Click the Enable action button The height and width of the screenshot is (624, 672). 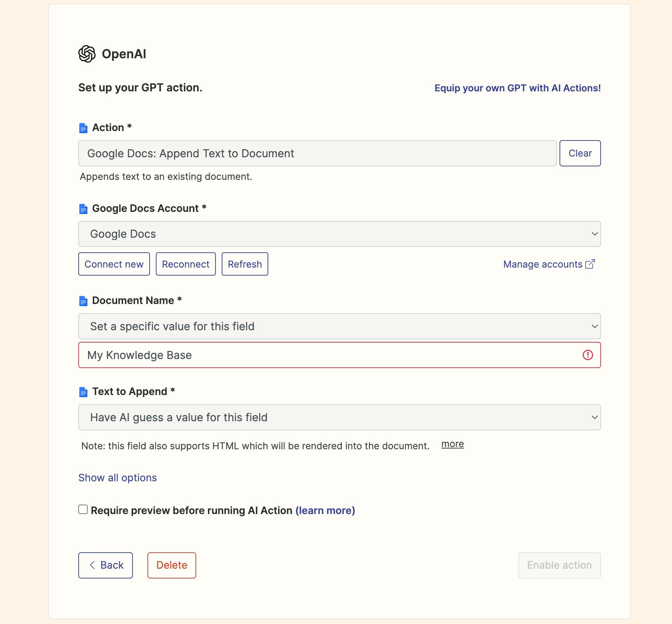560,565
